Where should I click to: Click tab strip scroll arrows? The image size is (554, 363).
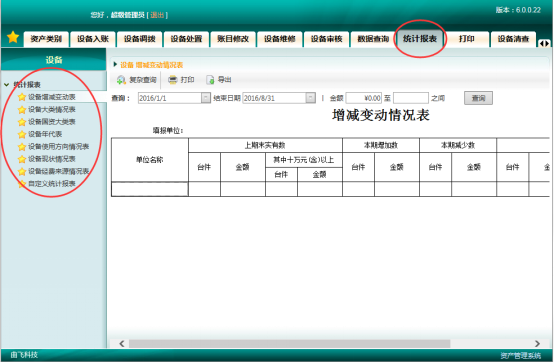click(x=544, y=43)
